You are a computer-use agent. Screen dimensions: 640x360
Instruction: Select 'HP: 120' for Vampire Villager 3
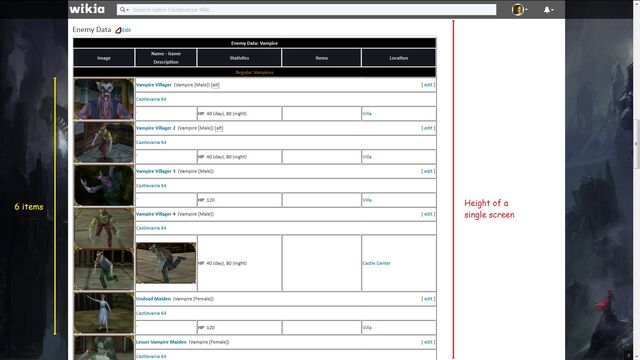point(207,200)
